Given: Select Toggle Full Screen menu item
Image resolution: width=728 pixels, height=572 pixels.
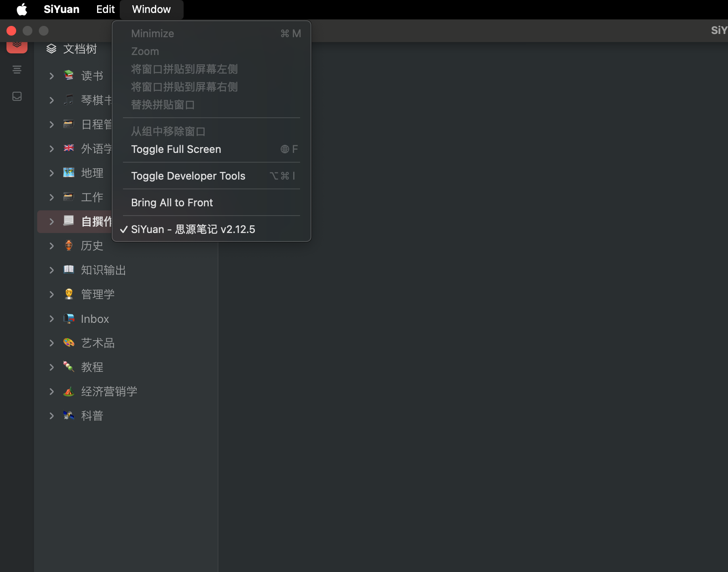Looking at the screenshot, I should pyautogui.click(x=212, y=149).
